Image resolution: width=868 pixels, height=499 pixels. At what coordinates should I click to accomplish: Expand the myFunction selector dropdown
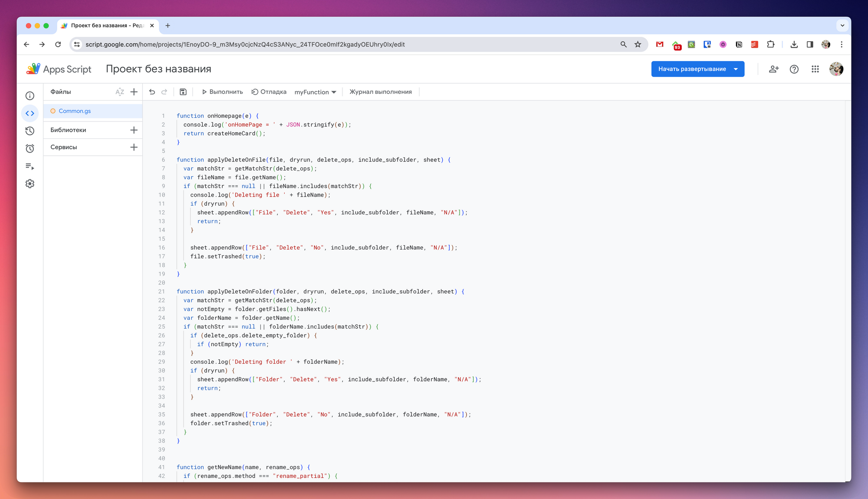tap(316, 92)
